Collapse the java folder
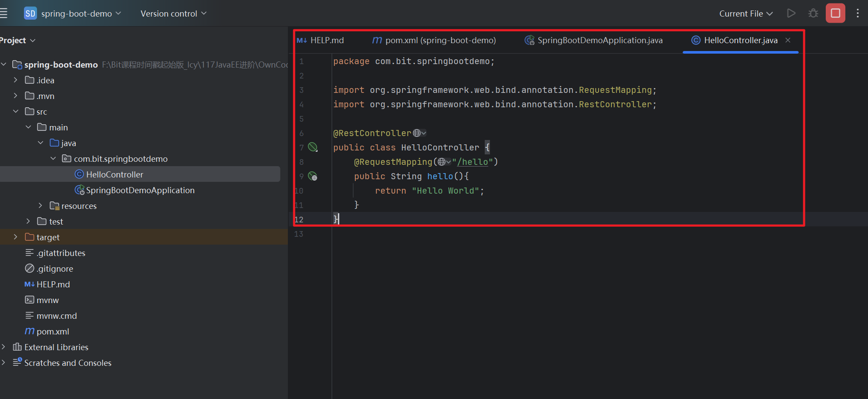Screen dimensions: 868x399 pos(41,143)
